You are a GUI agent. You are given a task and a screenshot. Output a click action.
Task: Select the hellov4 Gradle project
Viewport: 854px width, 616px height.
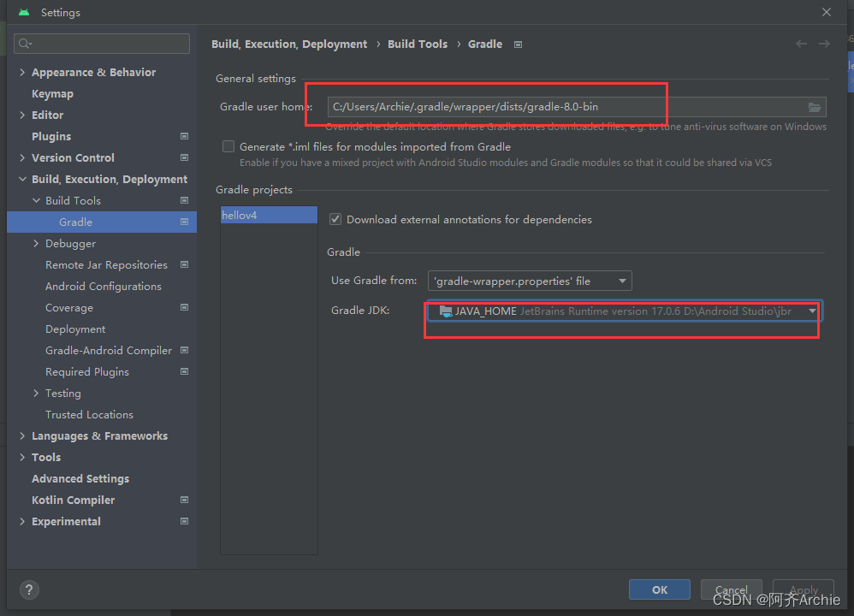coord(269,215)
